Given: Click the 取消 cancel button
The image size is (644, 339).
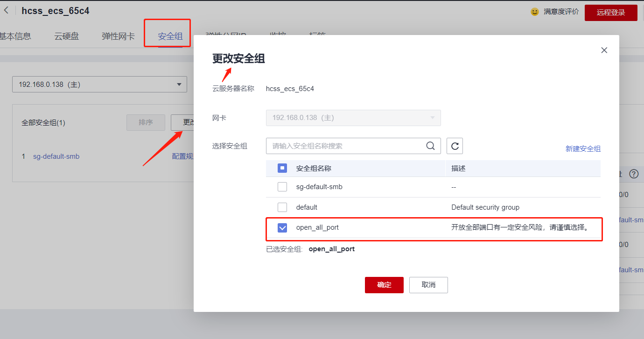Looking at the screenshot, I should pyautogui.click(x=428, y=285).
